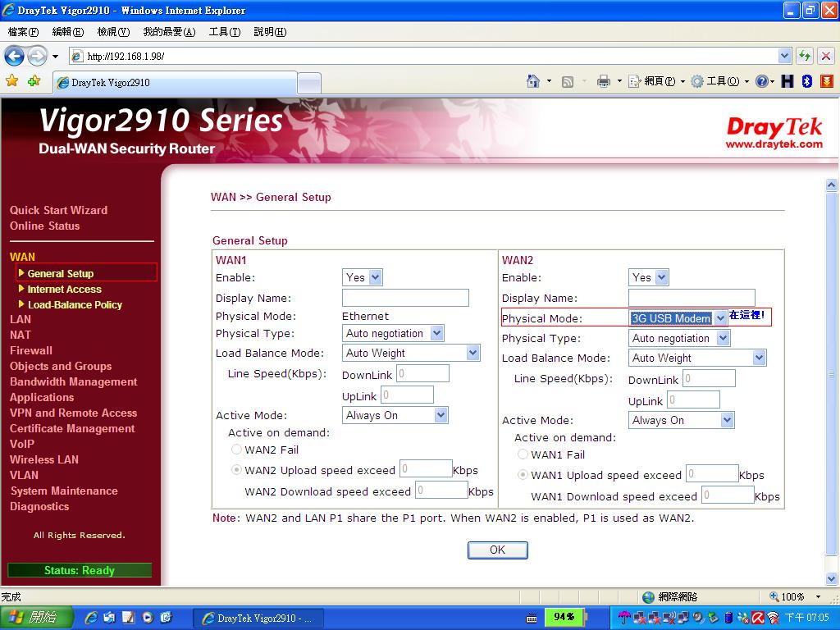Image resolution: width=840 pixels, height=630 pixels.
Task: Open the Firewall sidebar section
Action: tap(31, 350)
